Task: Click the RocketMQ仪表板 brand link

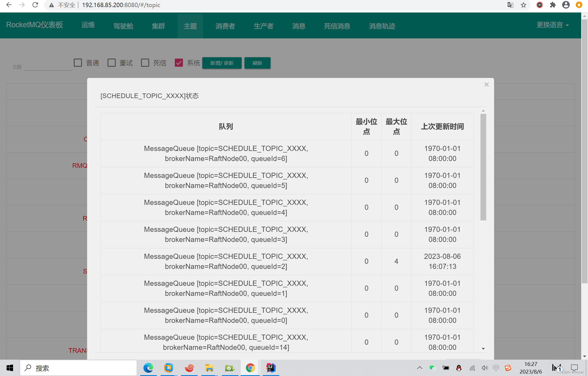Action: click(35, 25)
